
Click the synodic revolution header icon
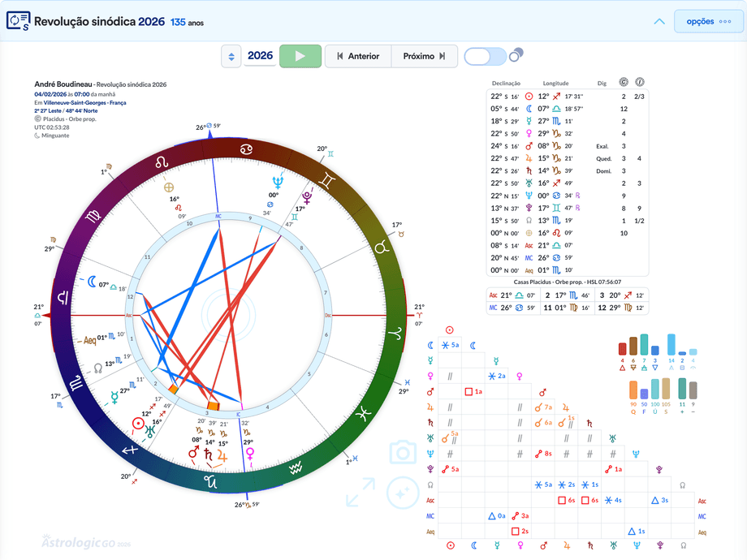18,21
